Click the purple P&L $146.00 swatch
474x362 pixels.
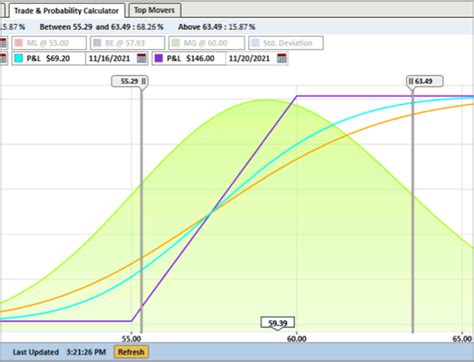point(159,58)
